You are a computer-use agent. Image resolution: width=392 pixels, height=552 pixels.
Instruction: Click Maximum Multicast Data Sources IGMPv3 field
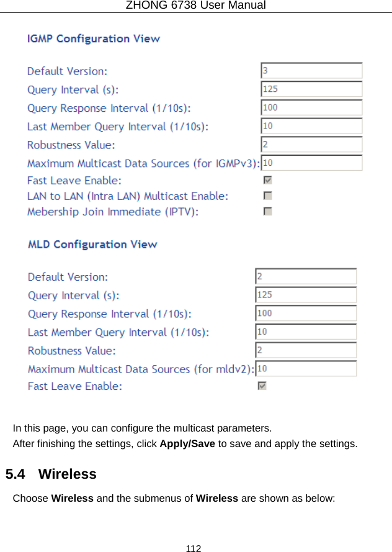coord(311,163)
